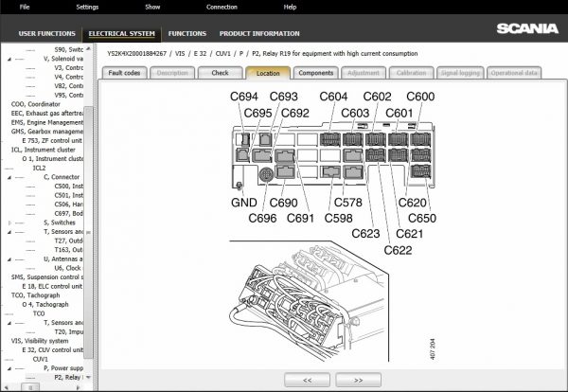Click the Scania logo

tap(527, 28)
